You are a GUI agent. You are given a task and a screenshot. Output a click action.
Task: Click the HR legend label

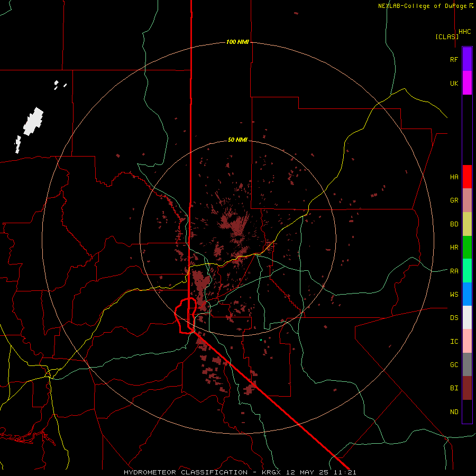[x=454, y=248]
